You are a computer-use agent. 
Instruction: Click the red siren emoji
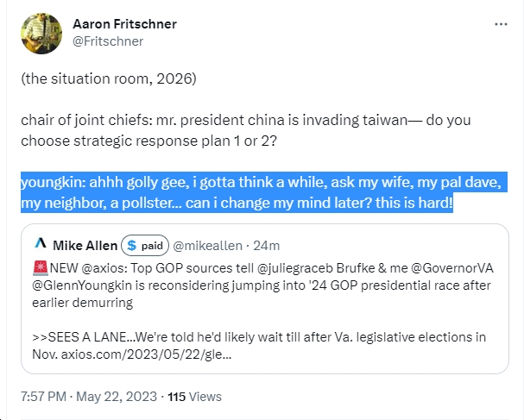[x=41, y=267]
